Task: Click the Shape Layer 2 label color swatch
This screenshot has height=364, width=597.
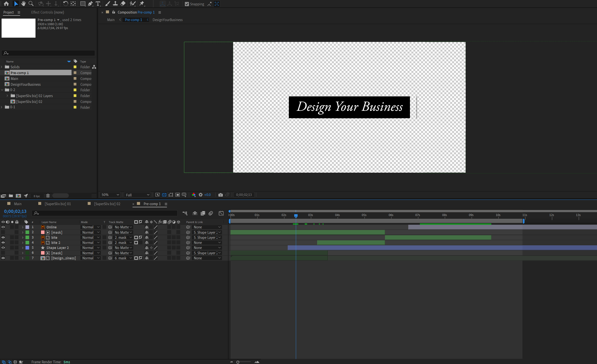Action: pos(27,248)
